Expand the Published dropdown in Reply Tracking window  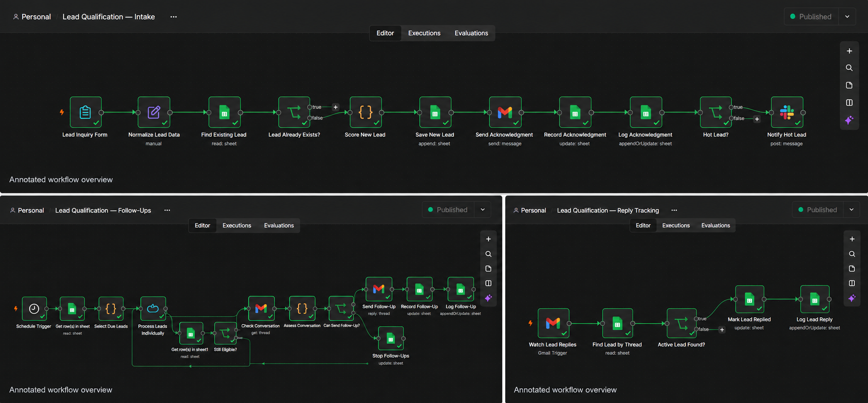click(851, 210)
